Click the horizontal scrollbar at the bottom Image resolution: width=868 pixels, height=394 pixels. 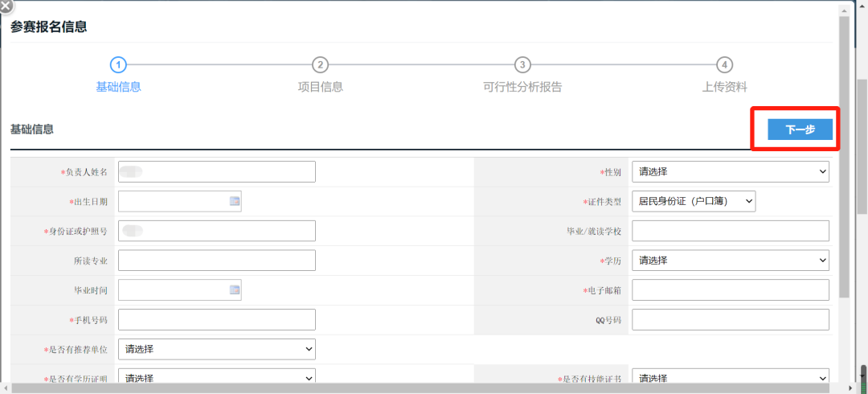pos(402,388)
